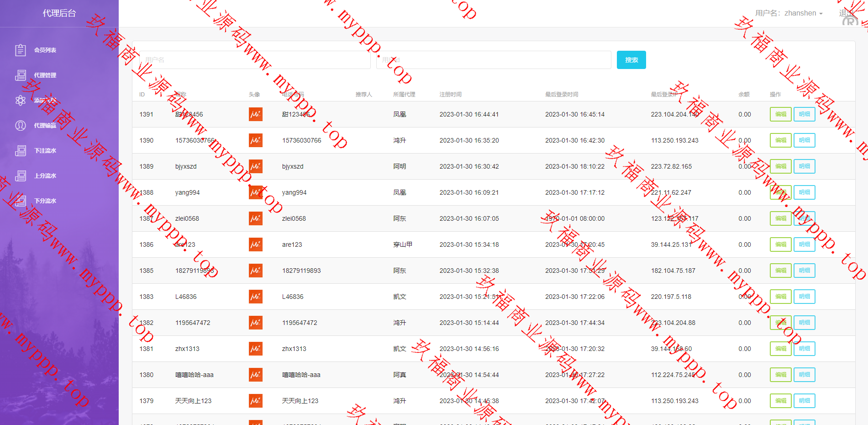Viewport: 868px width, 425px height.
Task: Click the 用户id search input field
Action: (493, 60)
